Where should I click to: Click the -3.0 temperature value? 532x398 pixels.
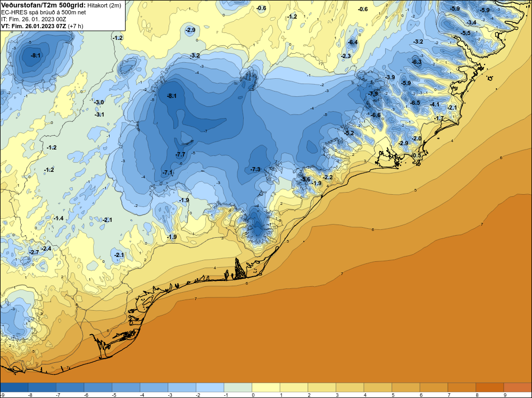(x=99, y=102)
